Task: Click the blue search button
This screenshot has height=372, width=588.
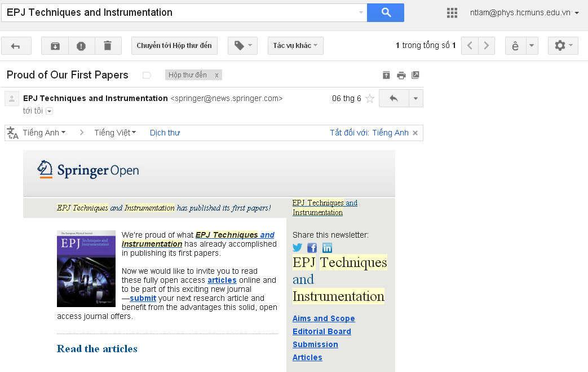Action: [x=386, y=13]
